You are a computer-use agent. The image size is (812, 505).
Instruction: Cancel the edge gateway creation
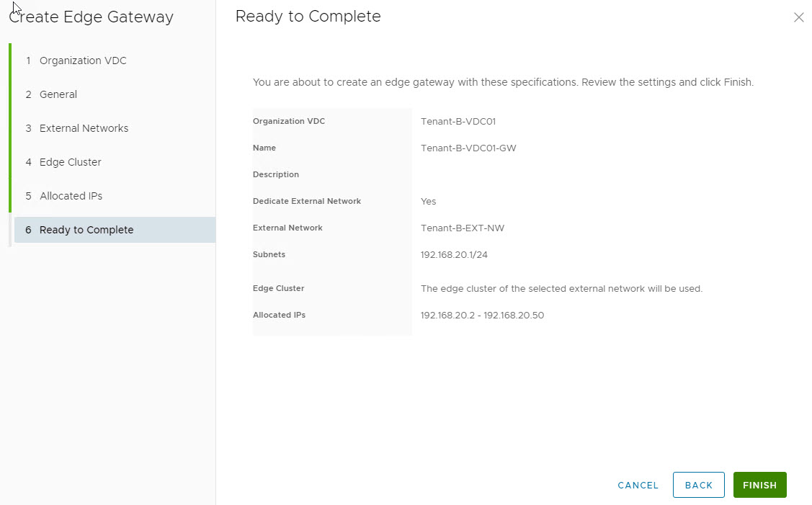[638, 485]
